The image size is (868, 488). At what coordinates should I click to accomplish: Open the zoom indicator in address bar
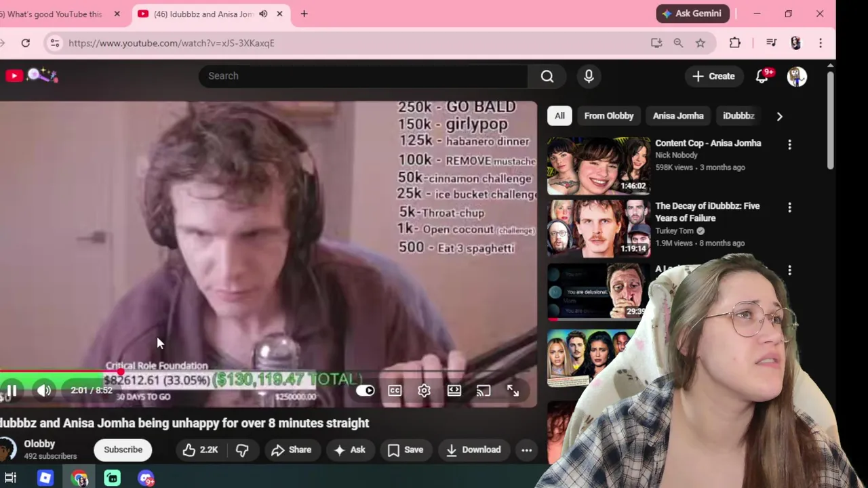pos(678,43)
